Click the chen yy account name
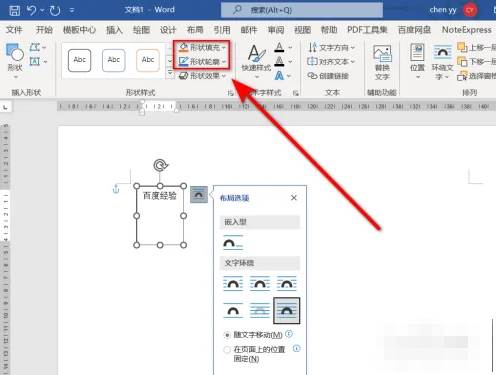Viewport: 496px width, 375px height. pos(443,10)
